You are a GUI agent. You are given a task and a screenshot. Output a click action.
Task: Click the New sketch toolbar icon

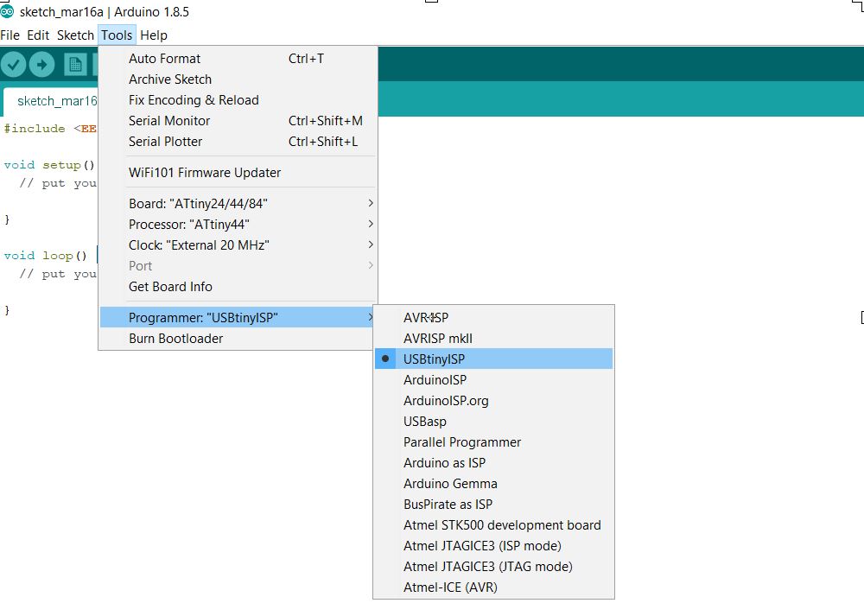point(75,65)
